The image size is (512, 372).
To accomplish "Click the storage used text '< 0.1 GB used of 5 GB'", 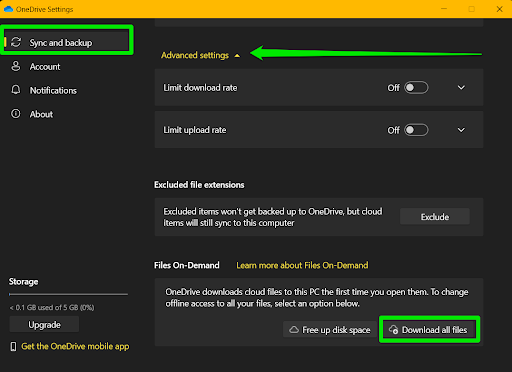I will pyautogui.click(x=52, y=308).
